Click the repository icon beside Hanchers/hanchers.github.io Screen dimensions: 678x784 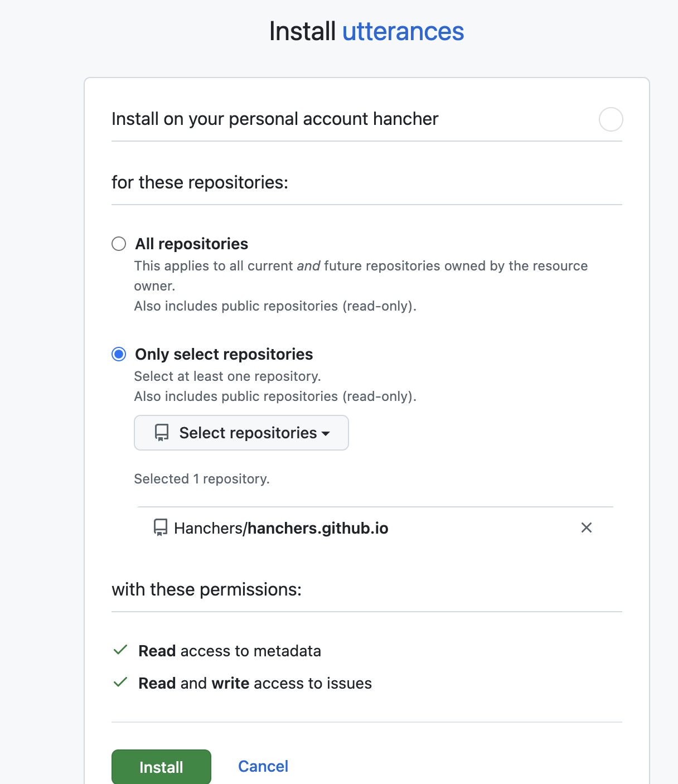[x=161, y=527]
